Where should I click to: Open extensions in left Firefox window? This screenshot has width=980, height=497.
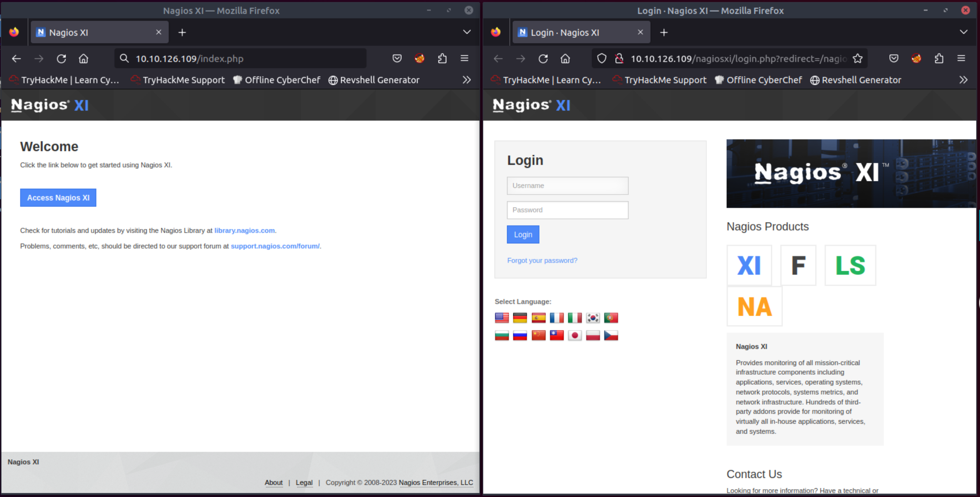442,59
